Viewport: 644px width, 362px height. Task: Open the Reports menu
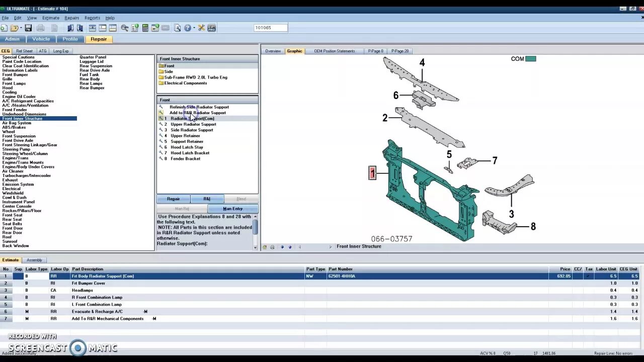92,18
